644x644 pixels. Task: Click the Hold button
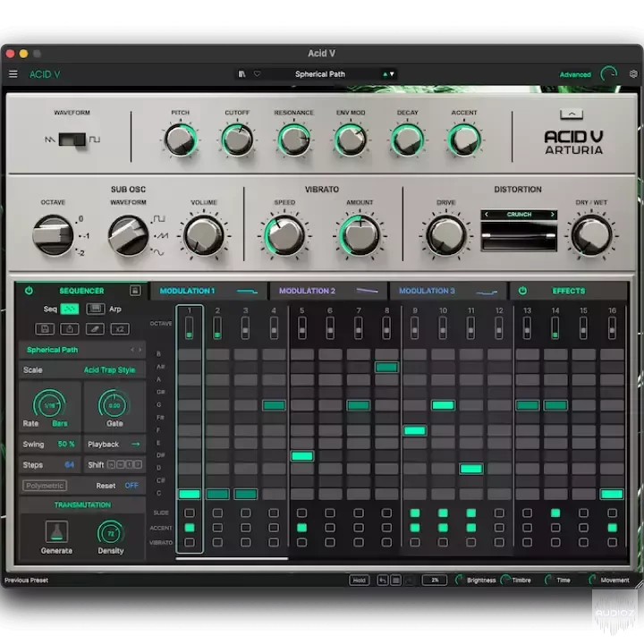[x=359, y=580]
